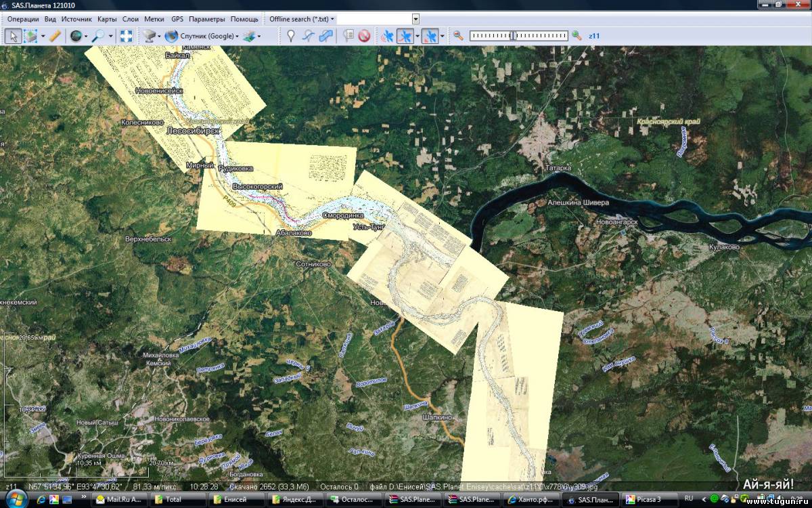Expand the overlay layers dropdown arrow
812x508 pixels.
(260, 36)
